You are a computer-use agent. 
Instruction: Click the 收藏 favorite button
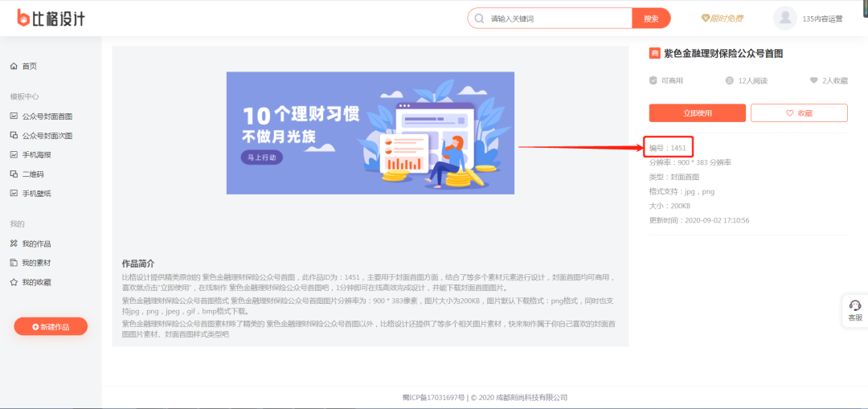tap(800, 113)
